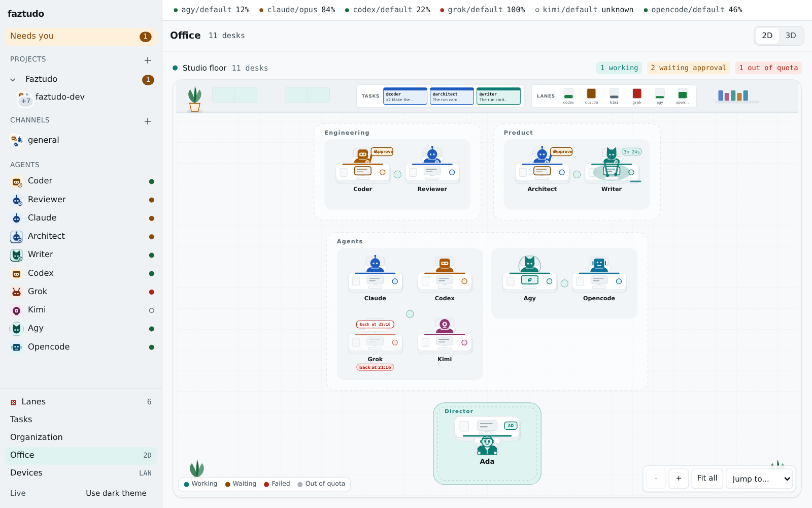Select the Opencode robot at its desk
Viewport: 812px width, 508px height.
(599, 264)
